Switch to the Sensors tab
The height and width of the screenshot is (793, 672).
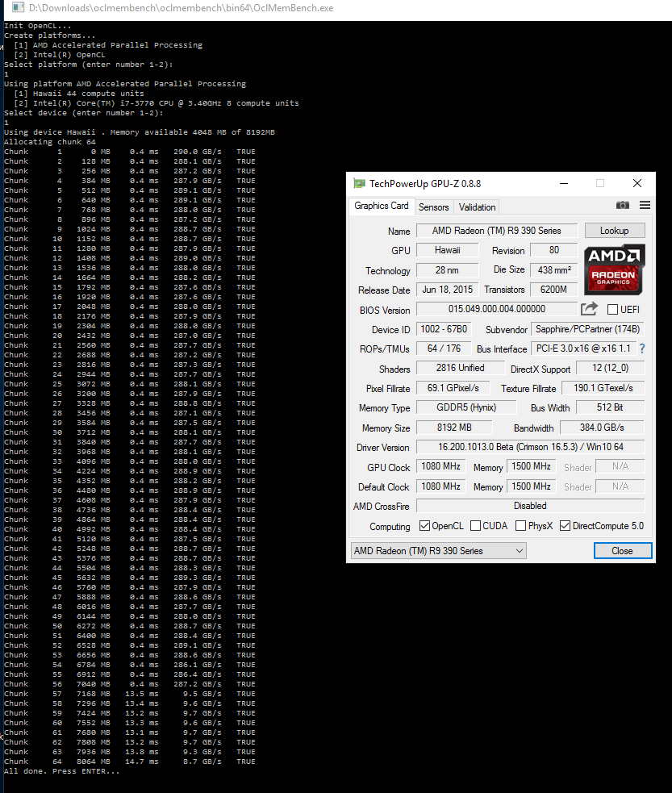click(x=433, y=207)
